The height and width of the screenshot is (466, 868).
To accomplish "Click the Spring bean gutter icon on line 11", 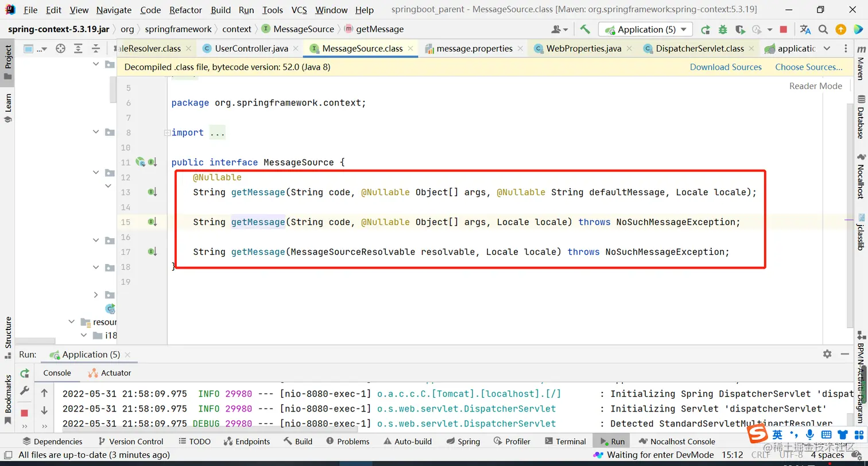I will click(x=140, y=162).
